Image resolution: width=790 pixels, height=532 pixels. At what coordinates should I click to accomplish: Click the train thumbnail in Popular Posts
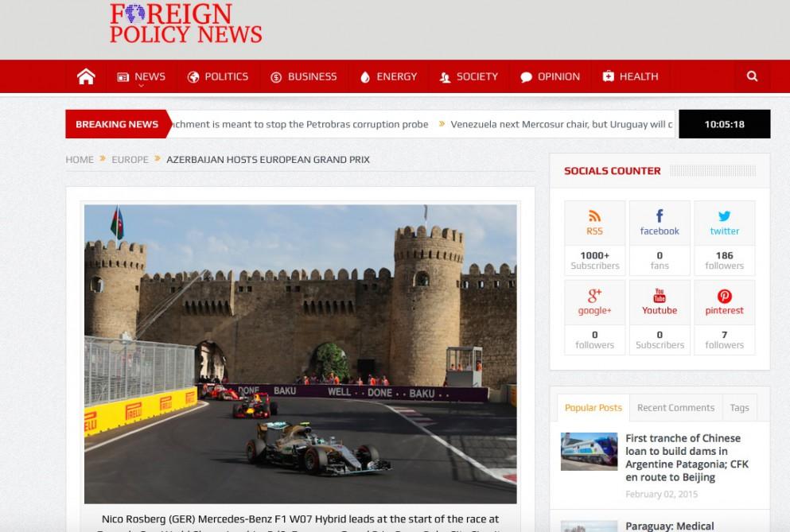point(589,451)
